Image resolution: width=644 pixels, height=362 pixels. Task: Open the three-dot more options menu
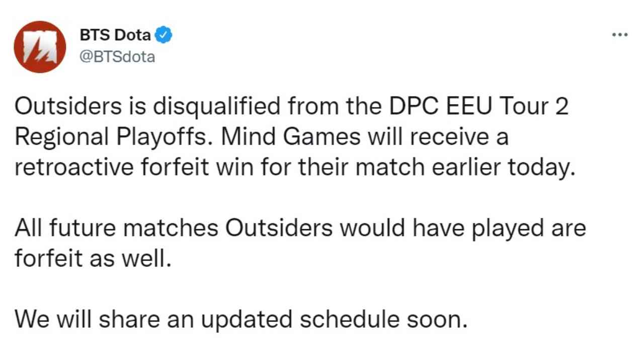(x=620, y=35)
